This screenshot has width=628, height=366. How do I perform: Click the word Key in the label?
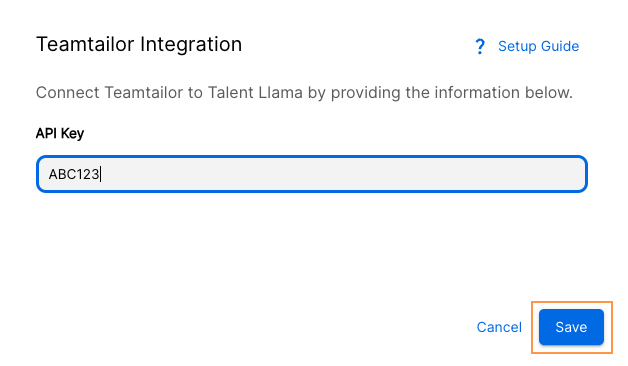click(72, 133)
